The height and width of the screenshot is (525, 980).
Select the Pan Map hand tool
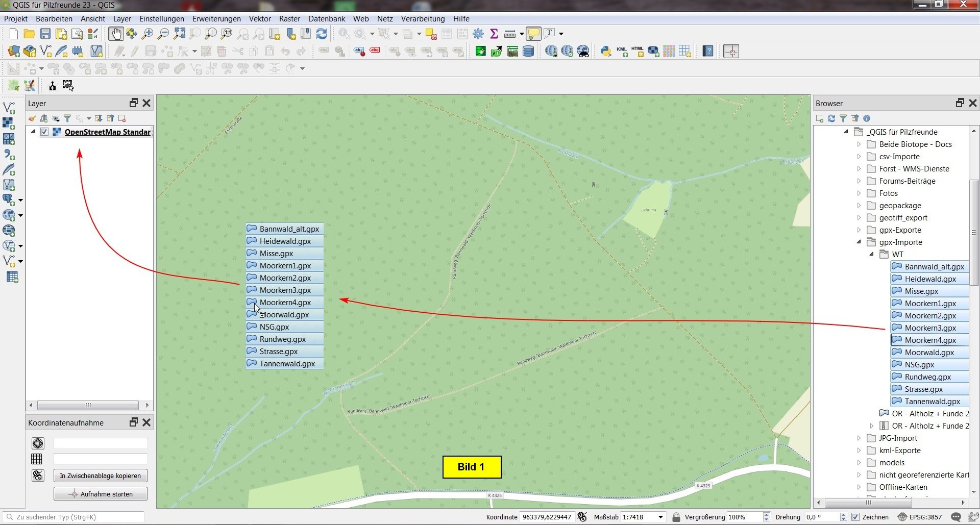coord(116,34)
